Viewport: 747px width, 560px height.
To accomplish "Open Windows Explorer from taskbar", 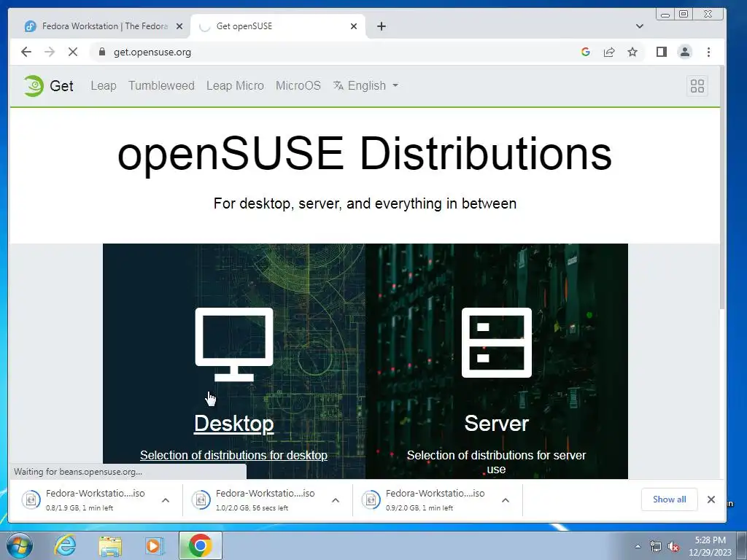I will pos(110,545).
